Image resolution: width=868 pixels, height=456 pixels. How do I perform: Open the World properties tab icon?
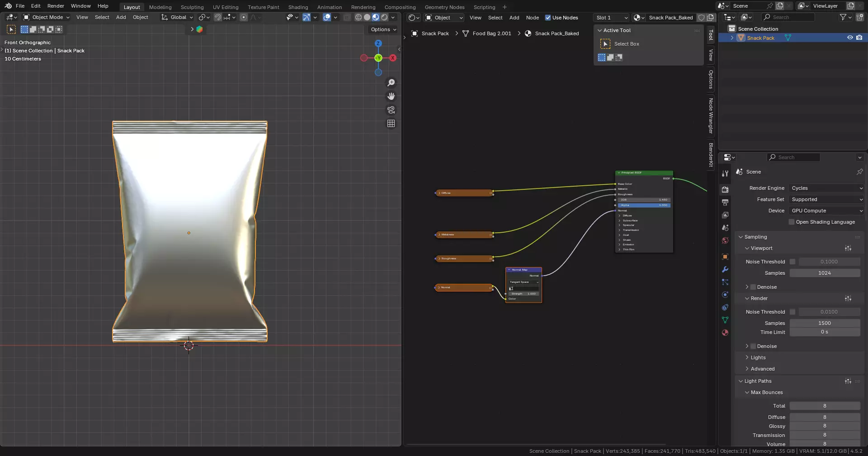725,240
